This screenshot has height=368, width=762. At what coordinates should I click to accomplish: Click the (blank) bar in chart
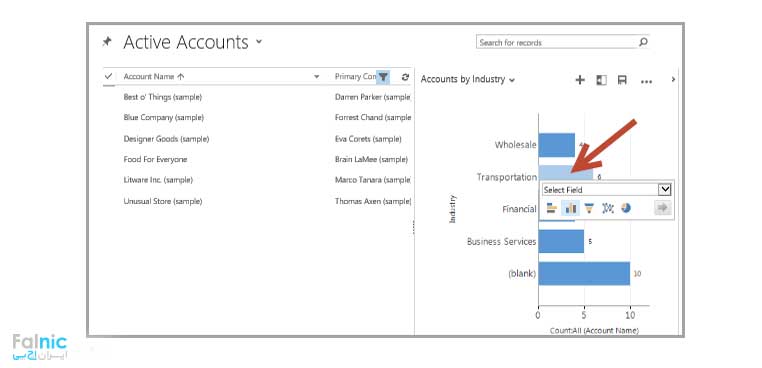(x=584, y=274)
